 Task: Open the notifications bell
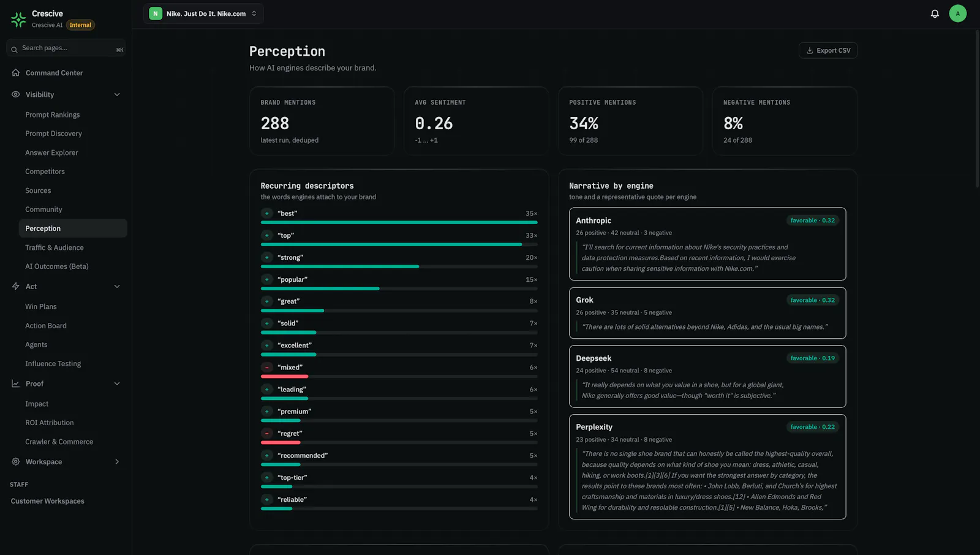coord(935,13)
